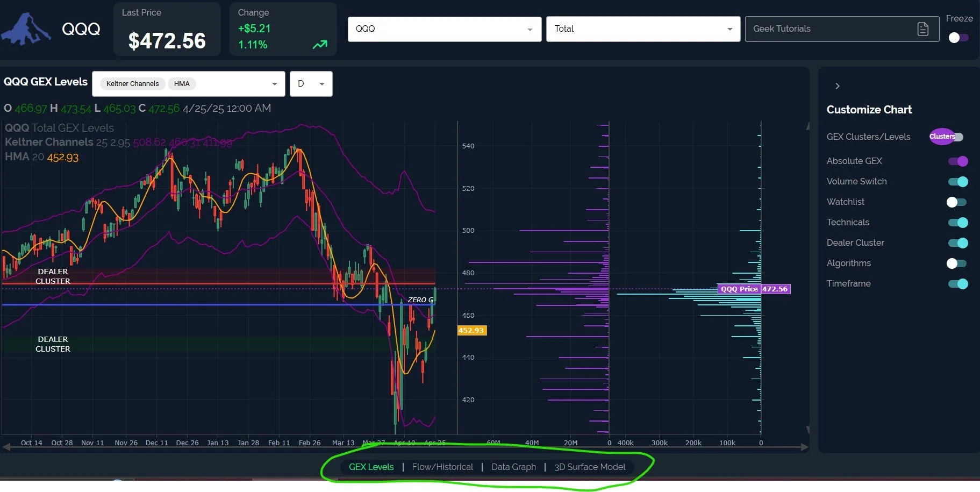The width and height of the screenshot is (980, 492).
Task: Click the upper red DEALER CLUSTER label
Action: [x=53, y=276]
